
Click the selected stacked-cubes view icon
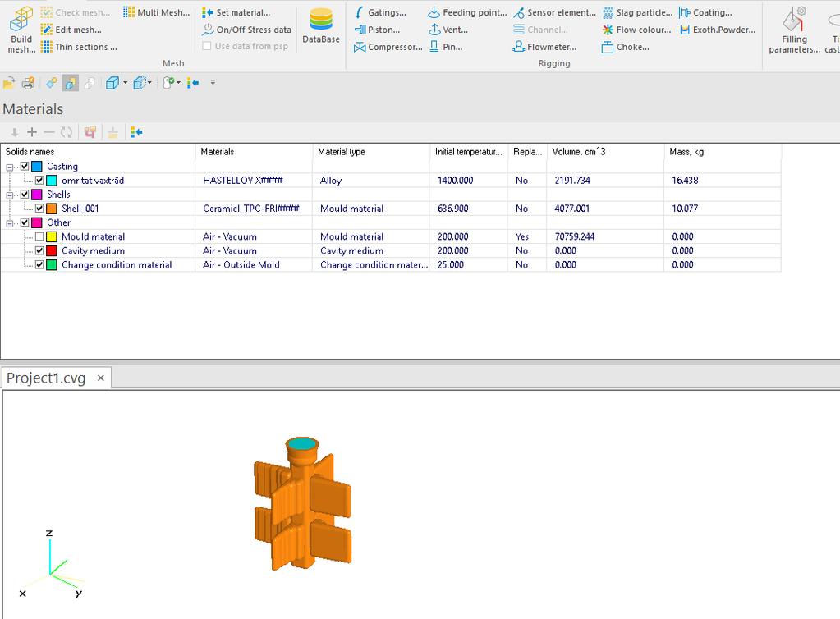[70, 83]
